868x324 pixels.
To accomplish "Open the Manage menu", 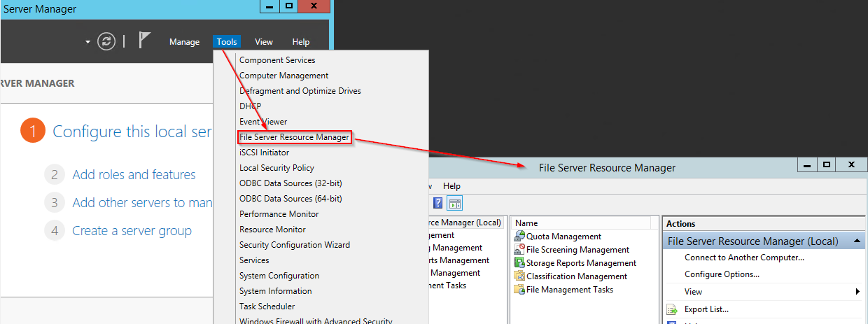I will (x=184, y=42).
